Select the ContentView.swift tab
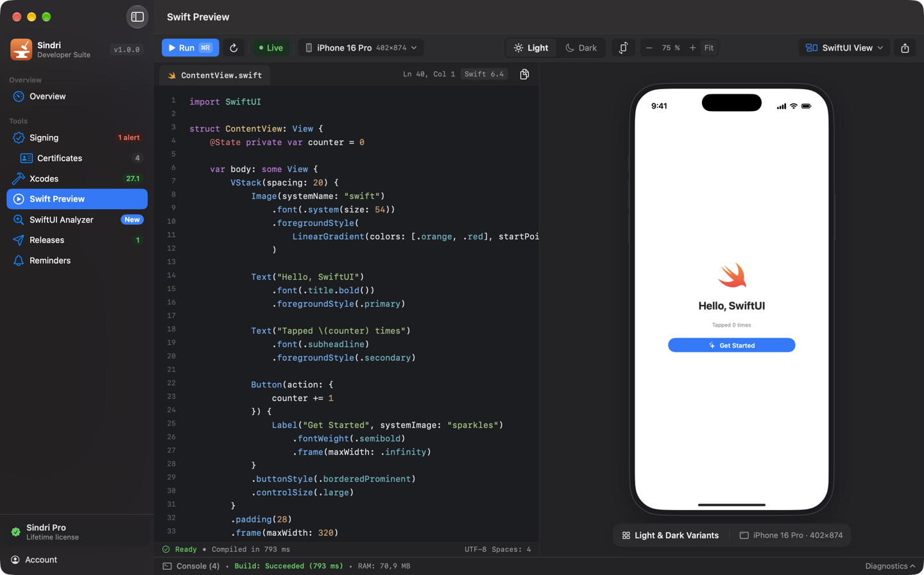This screenshot has width=924, height=575. pyautogui.click(x=215, y=75)
